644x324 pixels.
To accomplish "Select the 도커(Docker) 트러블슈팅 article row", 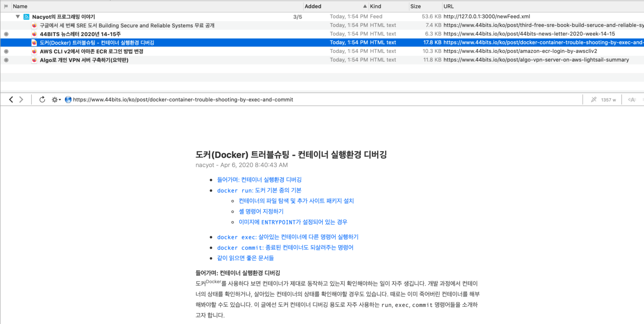I will tap(322, 43).
